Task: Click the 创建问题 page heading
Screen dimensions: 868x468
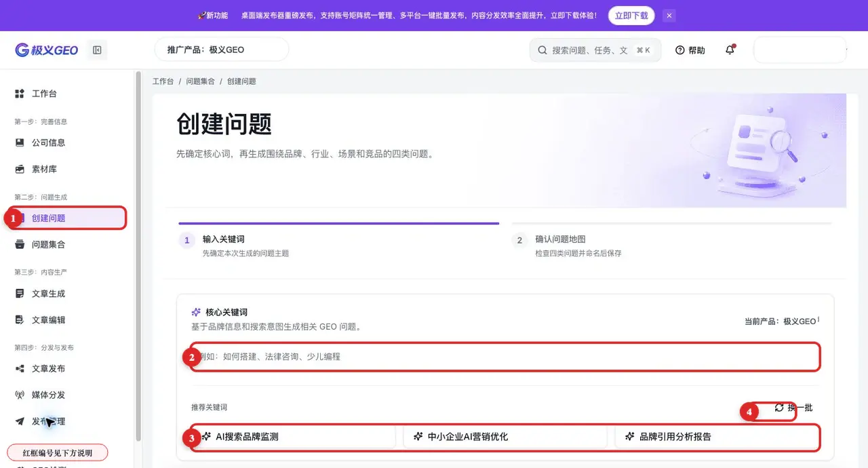Action: (224, 124)
